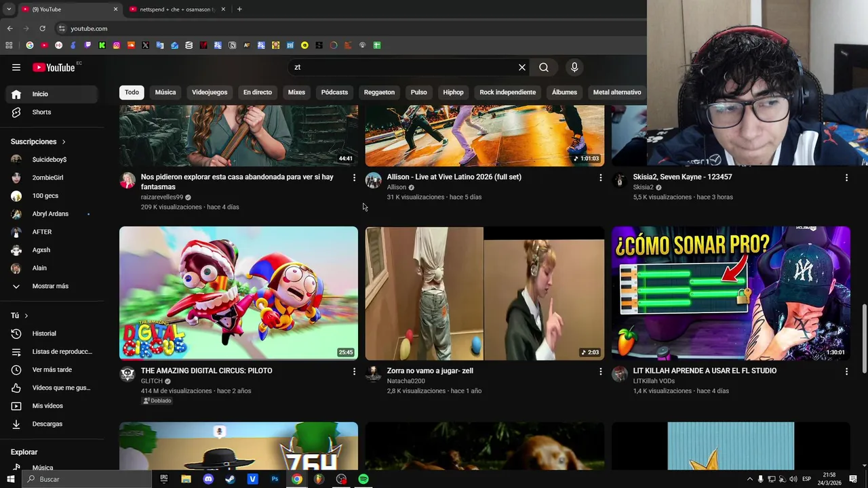This screenshot has width=868, height=488.
Task: Go back in browser history
Action: coord(9,28)
